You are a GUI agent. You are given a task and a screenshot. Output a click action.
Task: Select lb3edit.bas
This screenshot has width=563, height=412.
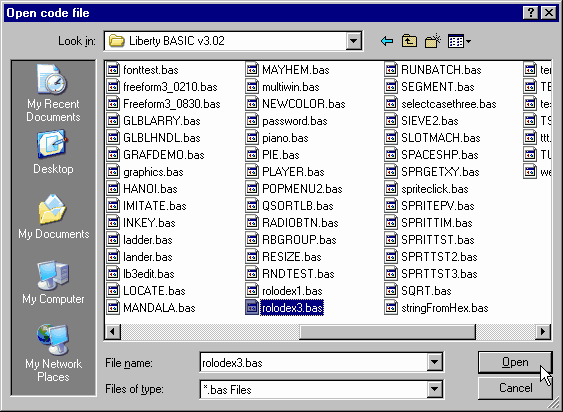click(149, 274)
